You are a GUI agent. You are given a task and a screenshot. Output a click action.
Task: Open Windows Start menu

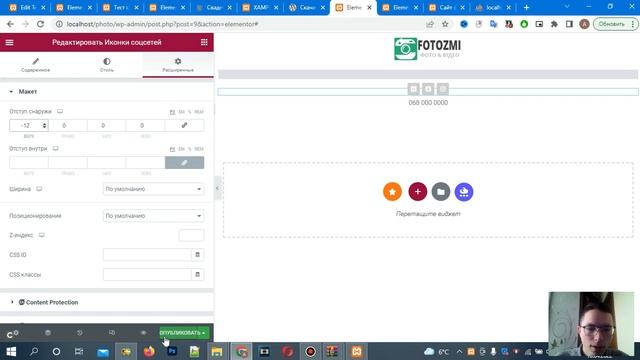(x=11, y=351)
